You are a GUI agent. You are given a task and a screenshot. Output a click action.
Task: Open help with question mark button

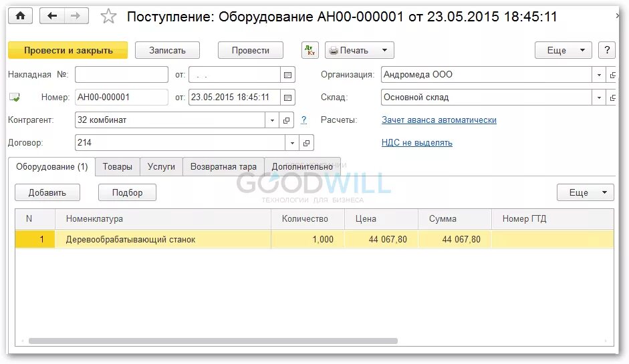(x=606, y=50)
